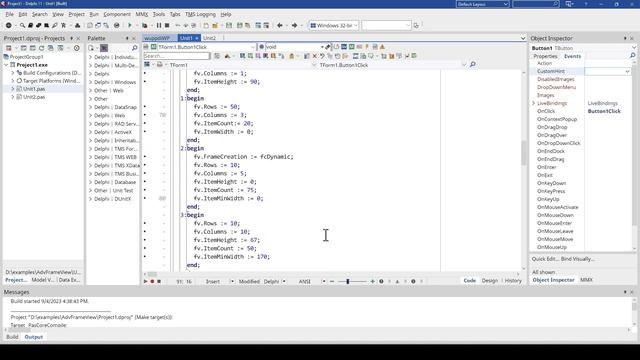Click the green Run toolbar icon
The width and height of the screenshot is (640, 360).
(x=130, y=25)
